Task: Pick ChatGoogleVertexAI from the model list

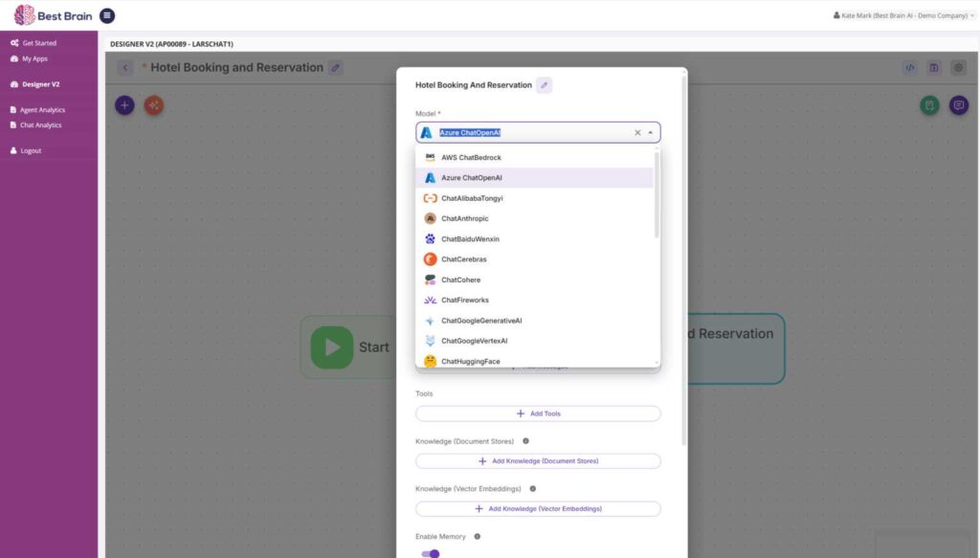Action: point(534,341)
